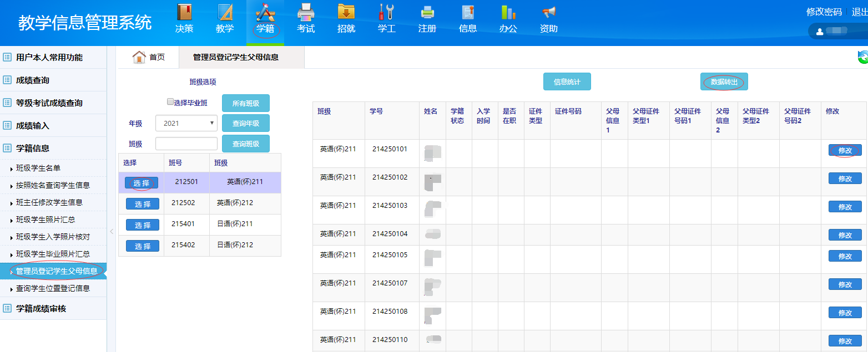Viewport: 868px width, 352px height.
Task: Collapse the 学籍信息 section
Action: (53, 148)
